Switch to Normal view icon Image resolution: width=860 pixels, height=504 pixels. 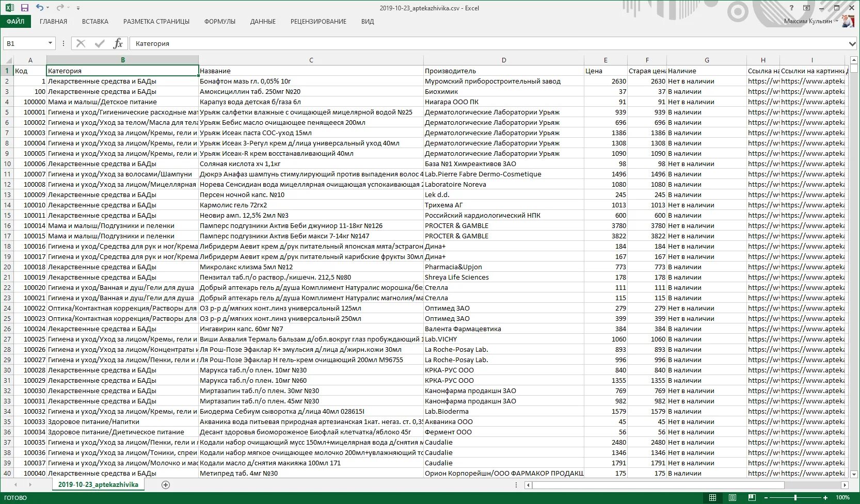(712, 497)
